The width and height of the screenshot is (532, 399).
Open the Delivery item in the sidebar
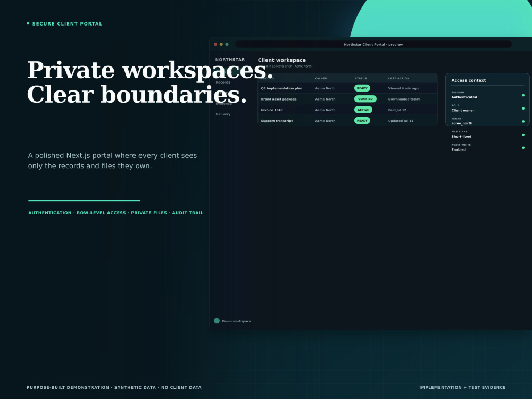(x=223, y=114)
